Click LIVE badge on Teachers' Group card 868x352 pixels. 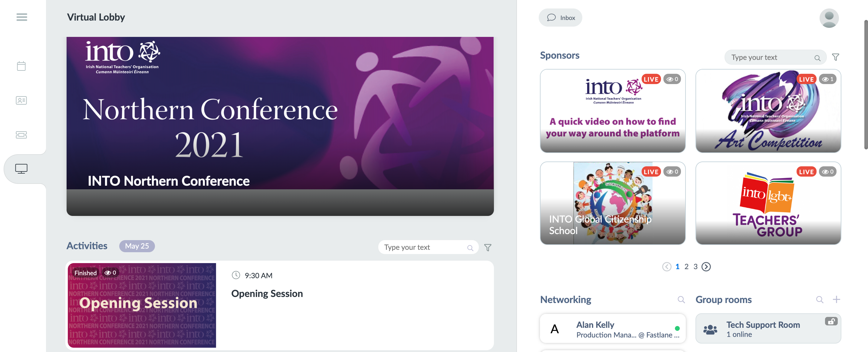click(x=806, y=172)
